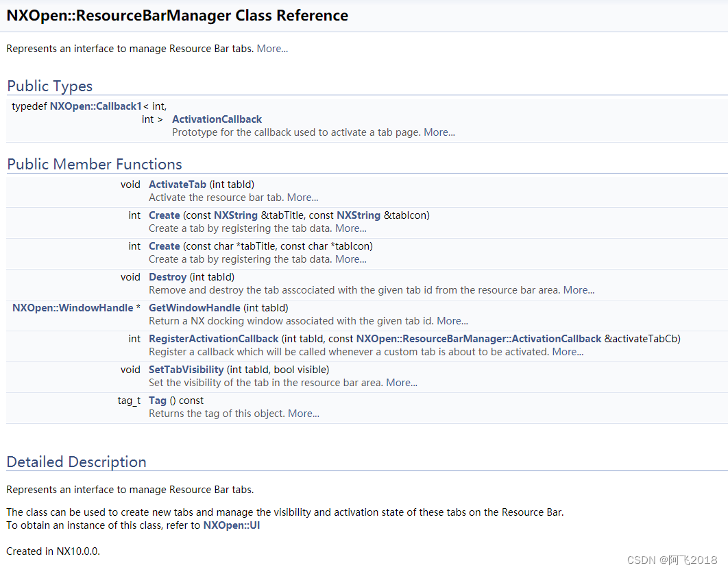
Task: Open the Create overload taking NXString arguments
Action: 164,215
